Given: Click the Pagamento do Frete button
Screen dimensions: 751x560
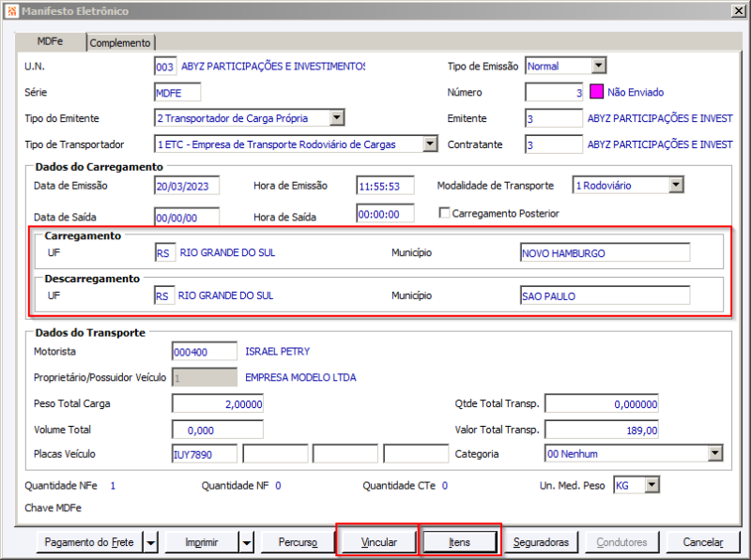Looking at the screenshot, I should (89, 542).
